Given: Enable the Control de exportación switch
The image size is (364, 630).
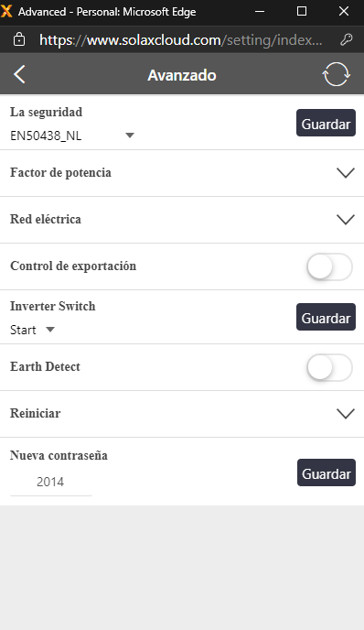Looking at the screenshot, I should pyautogui.click(x=330, y=266).
